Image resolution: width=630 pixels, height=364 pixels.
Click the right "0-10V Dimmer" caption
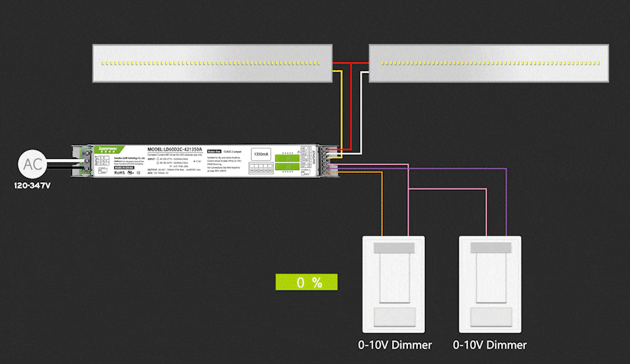(x=490, y=344)
